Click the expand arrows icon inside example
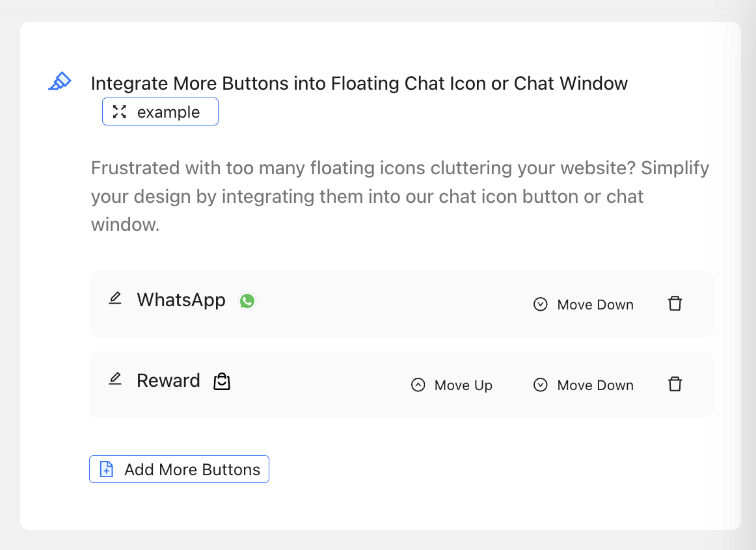This screenshot has width=756, height=550. click(x=119, y=112)
